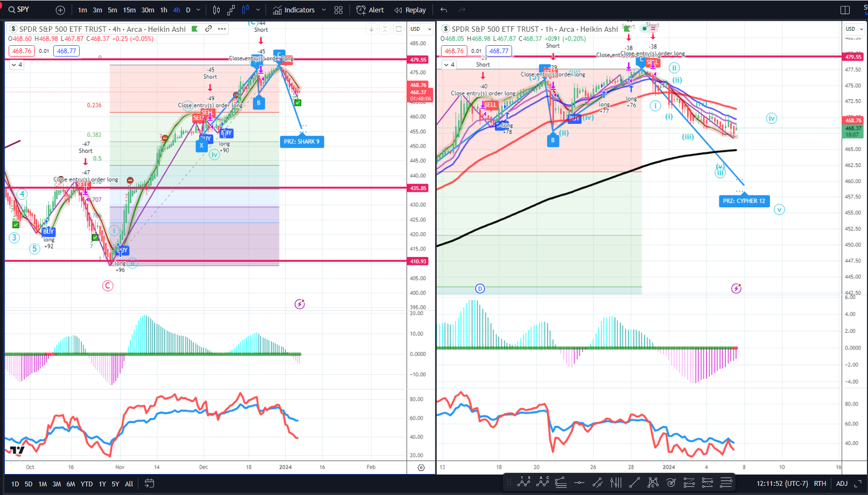Open the layout setup split-pane icon
This screenshot has height=495, width=868.
click(x=845, y=10)
